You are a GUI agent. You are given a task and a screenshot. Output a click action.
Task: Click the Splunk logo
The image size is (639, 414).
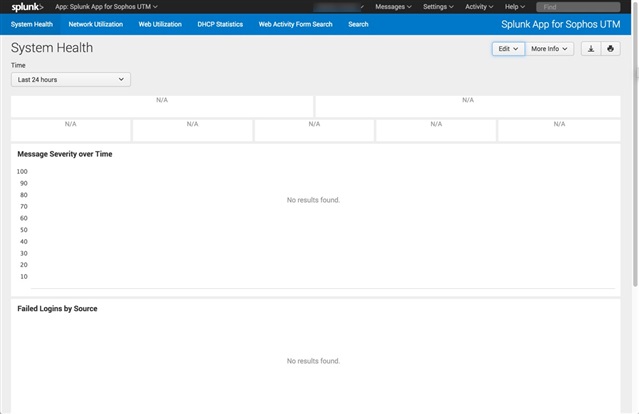(x=27, y=7)
